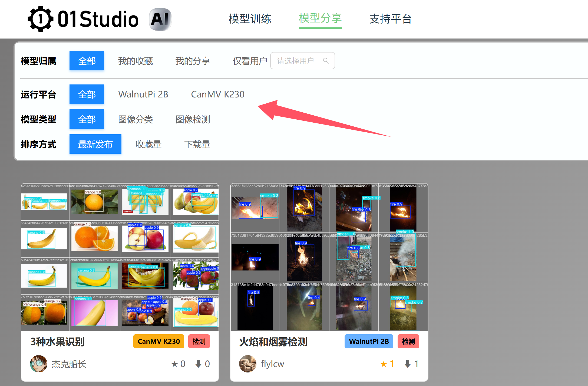Sort models by 收藏量
The height and width of the screenshot is (386, 588).
click(148, 144)
